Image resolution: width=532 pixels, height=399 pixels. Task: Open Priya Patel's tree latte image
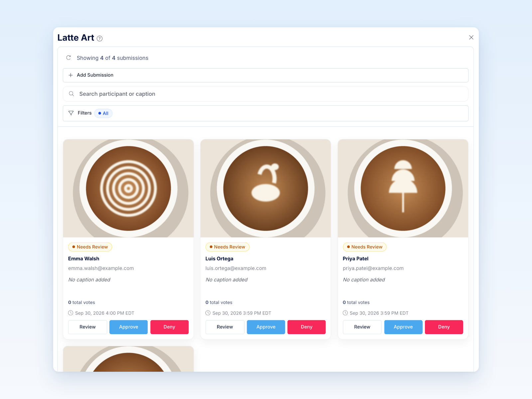403,188
